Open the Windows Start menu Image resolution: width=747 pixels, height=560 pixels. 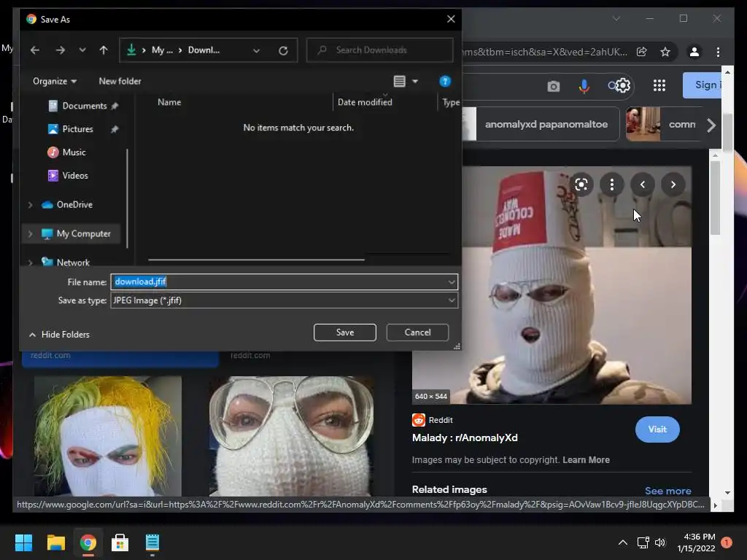(23, 542)
